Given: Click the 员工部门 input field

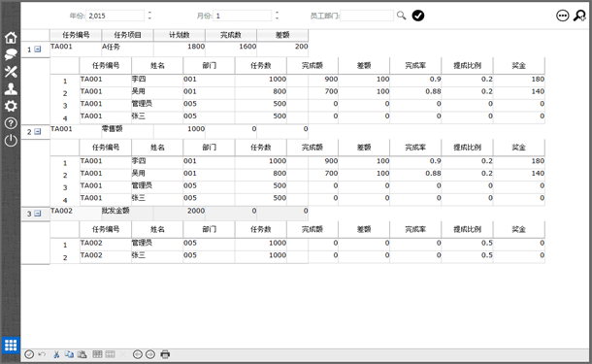Looking at the screenshot, I should point(367,16).
